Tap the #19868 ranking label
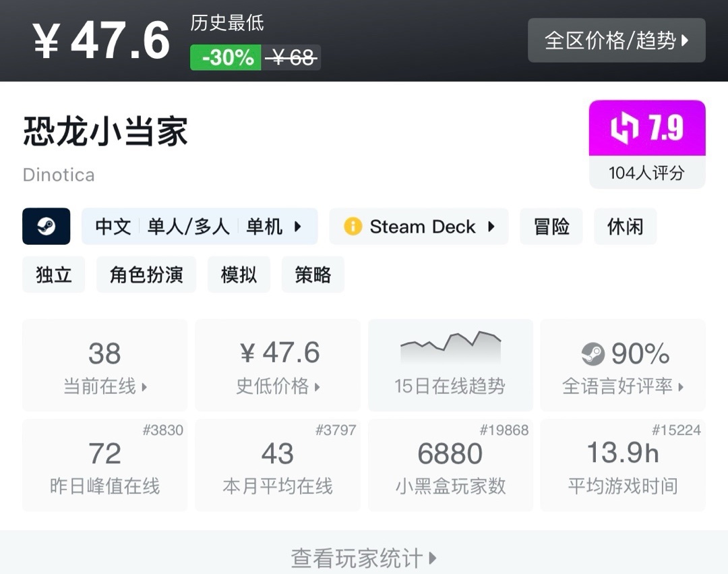The width and height of the screenshot is (728, 574). click(x=504, y=430)
